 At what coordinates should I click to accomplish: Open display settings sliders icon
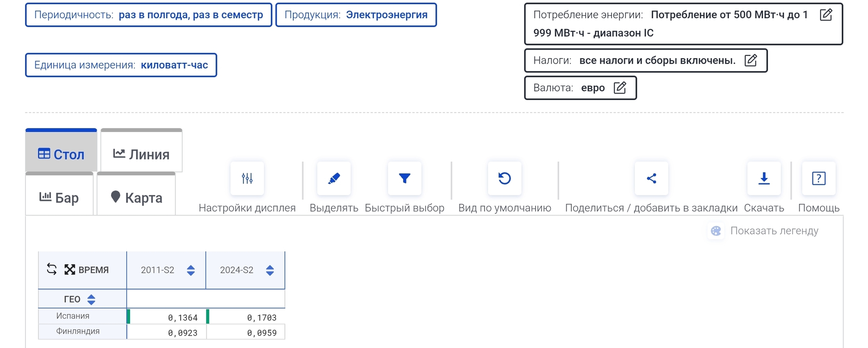(x=247, y=178)
